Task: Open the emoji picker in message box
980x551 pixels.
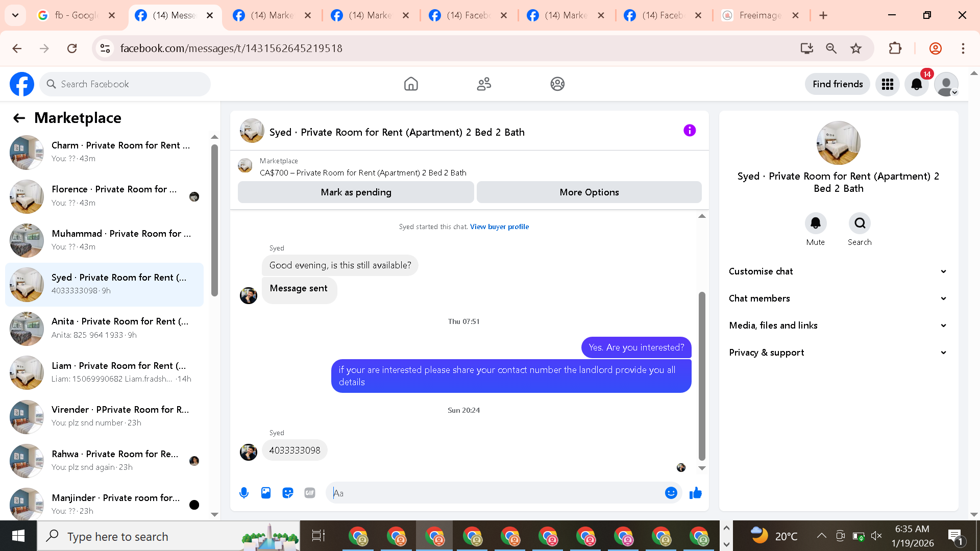Action: [671, 493]
